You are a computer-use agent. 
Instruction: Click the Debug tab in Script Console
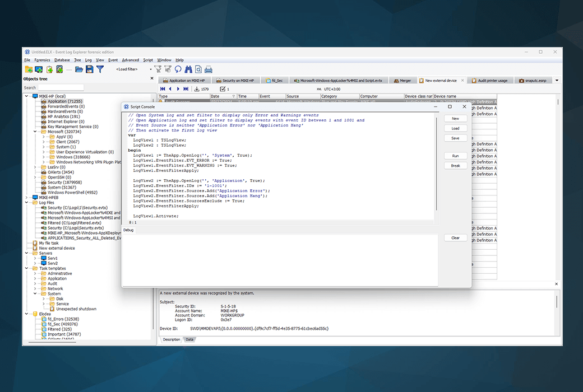tap(128, 230)
